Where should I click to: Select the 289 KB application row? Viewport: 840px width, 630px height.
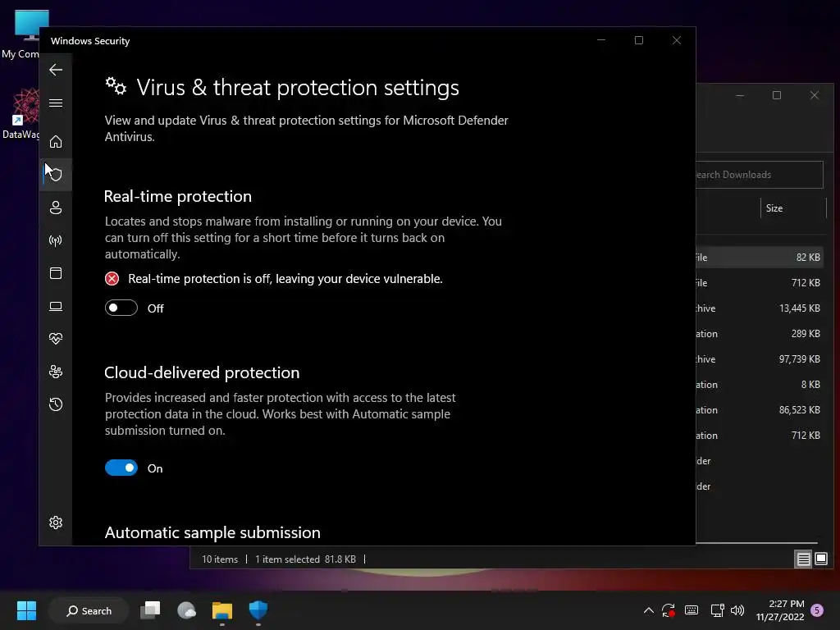click(760, 334)
